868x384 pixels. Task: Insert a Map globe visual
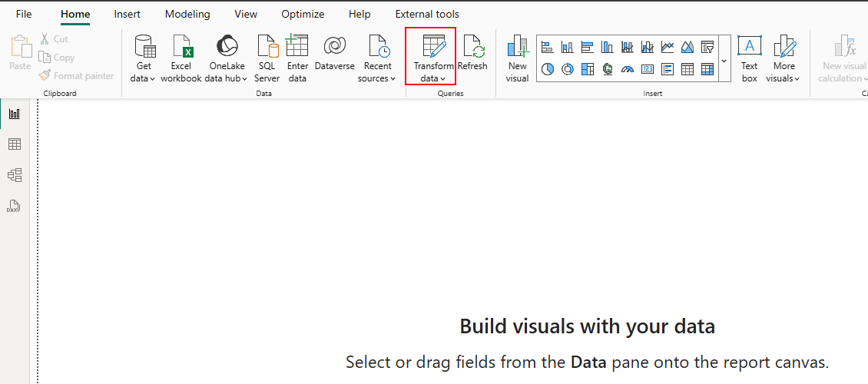tap(608, 69)
